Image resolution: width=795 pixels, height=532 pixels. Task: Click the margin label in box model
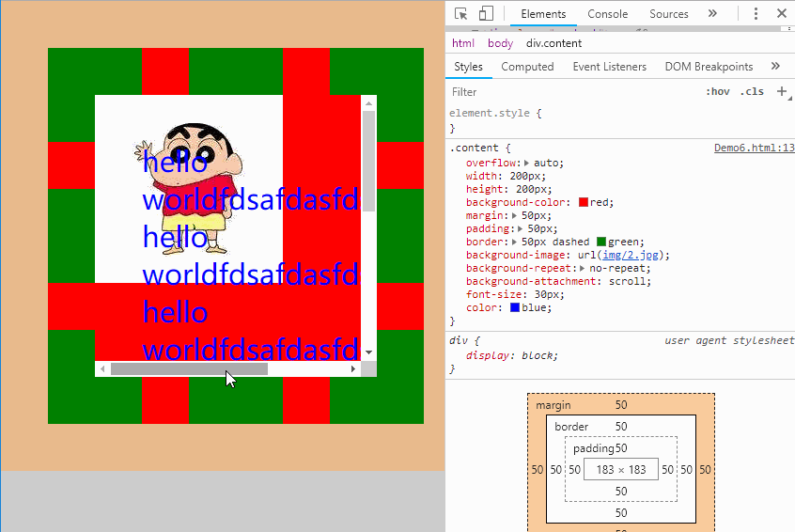553,405
